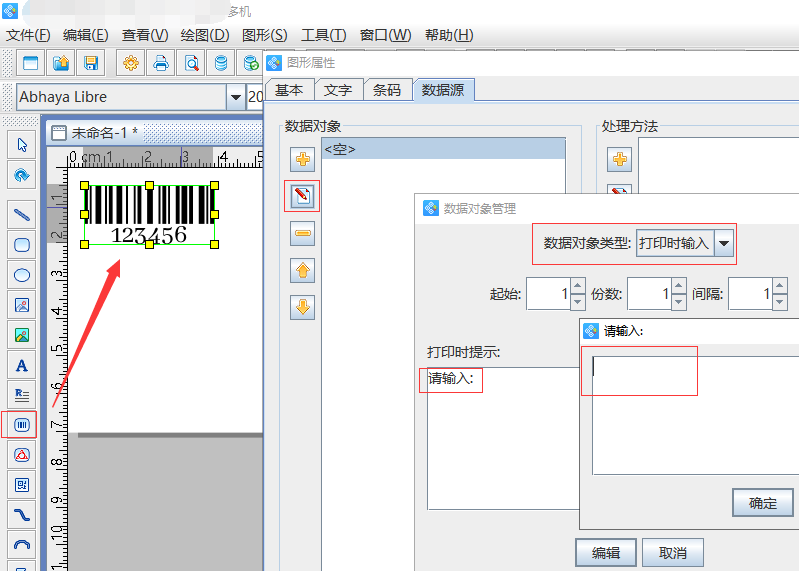Open print preview magnifier icon

coord(191,63)
